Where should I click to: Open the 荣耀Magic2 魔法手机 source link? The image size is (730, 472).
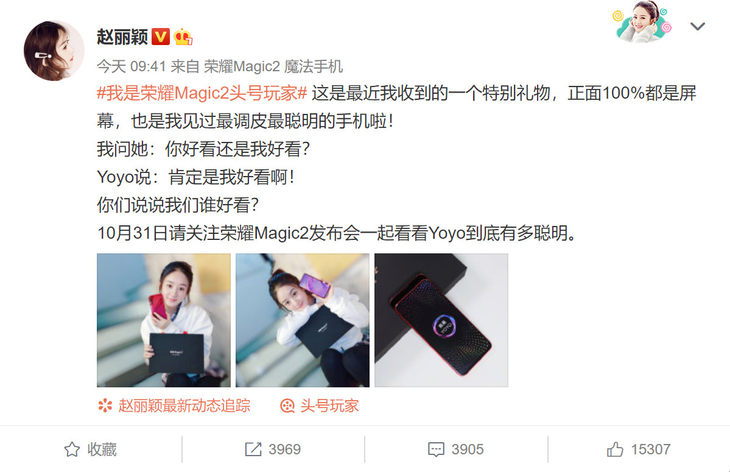(x=273, y=67)
